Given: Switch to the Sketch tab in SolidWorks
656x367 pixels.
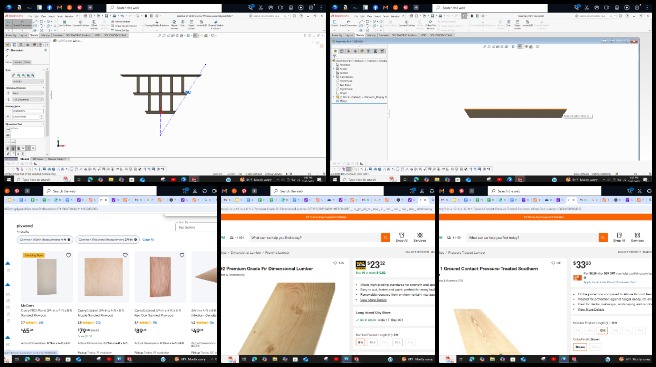Looking at the screenshot, I should [34, 35].
